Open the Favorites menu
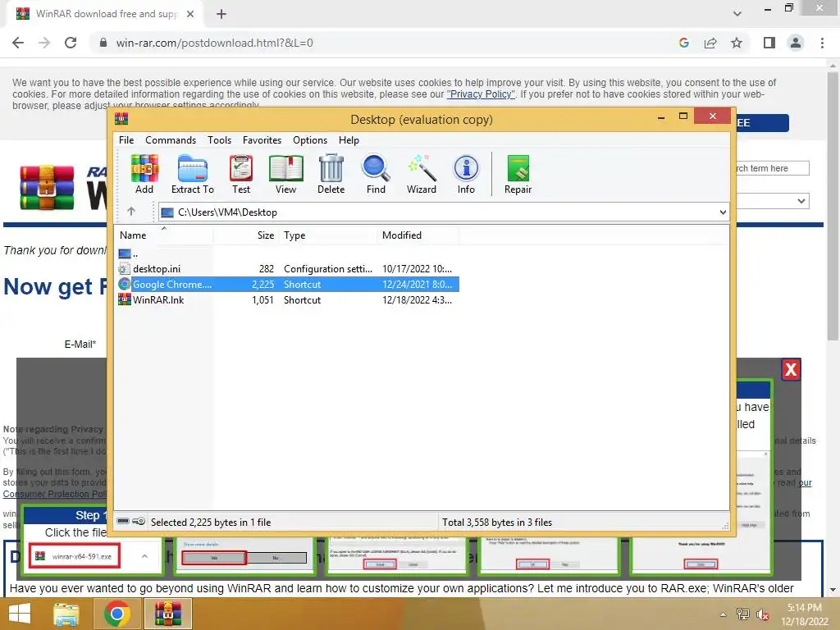The width and height of the screenshot is (840, 630). pyautogui.click(x=262, y=139)
